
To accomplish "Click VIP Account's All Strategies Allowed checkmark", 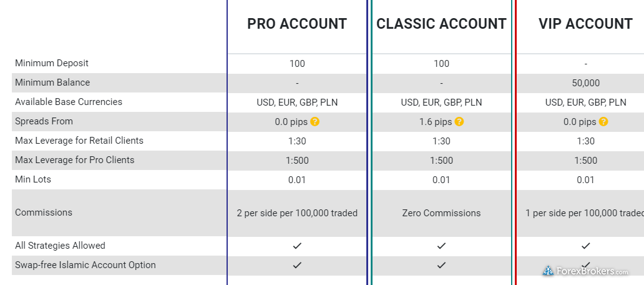I will click(x=585, y=246).
